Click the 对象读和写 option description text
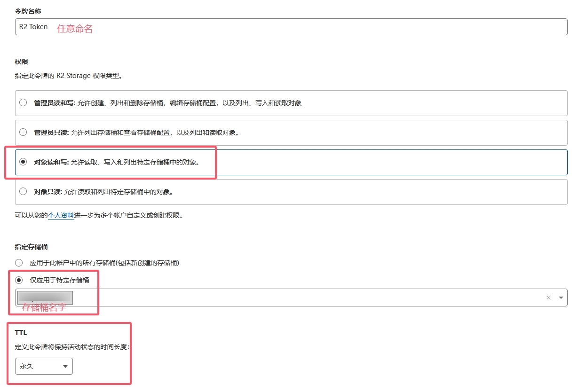This screenshot has width=586, height=392. [135, 162]
